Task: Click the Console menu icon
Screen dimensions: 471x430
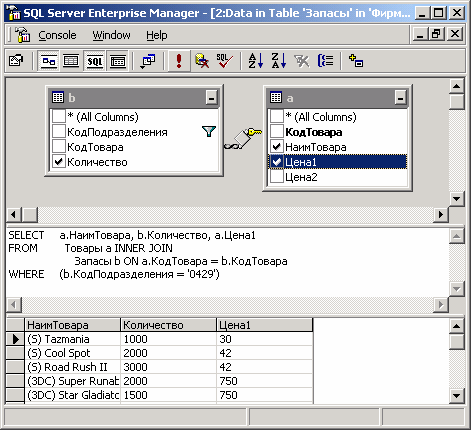Action: point(22,35)
